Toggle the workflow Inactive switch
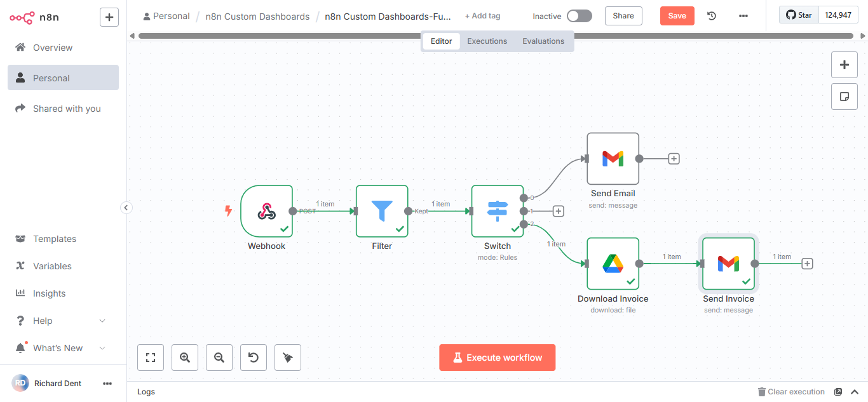 pos(579,16)
